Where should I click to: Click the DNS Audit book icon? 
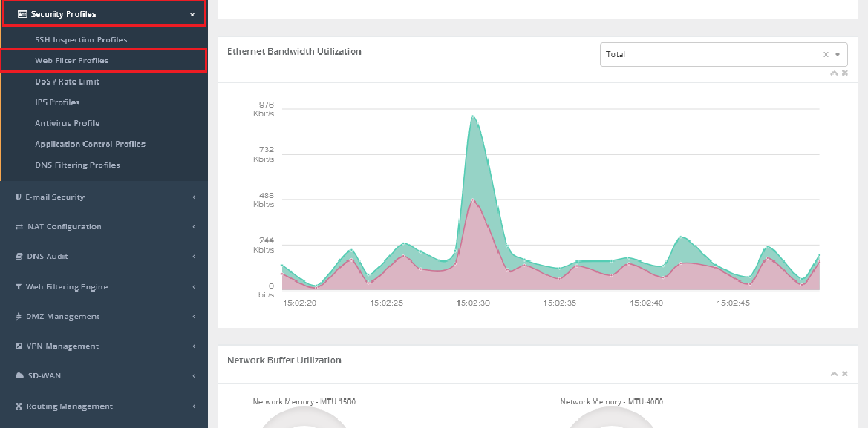tap(19, 257)
